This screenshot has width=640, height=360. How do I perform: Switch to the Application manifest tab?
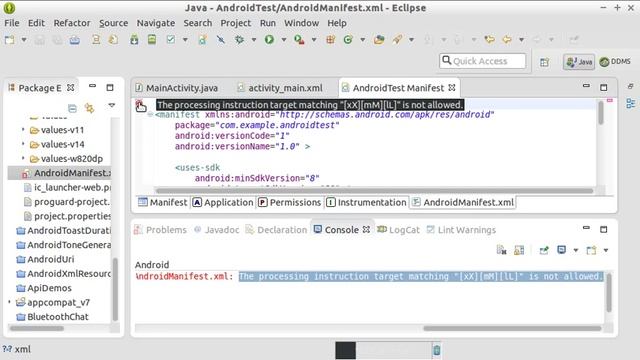223,202
